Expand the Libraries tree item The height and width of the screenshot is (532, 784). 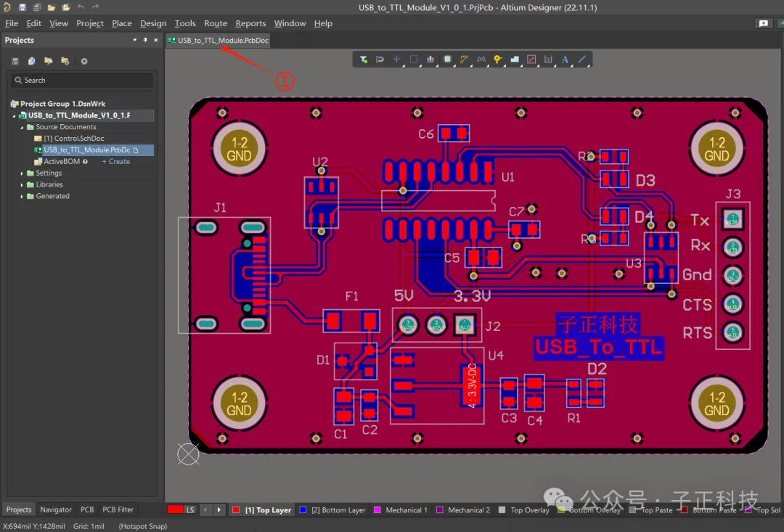22,184
